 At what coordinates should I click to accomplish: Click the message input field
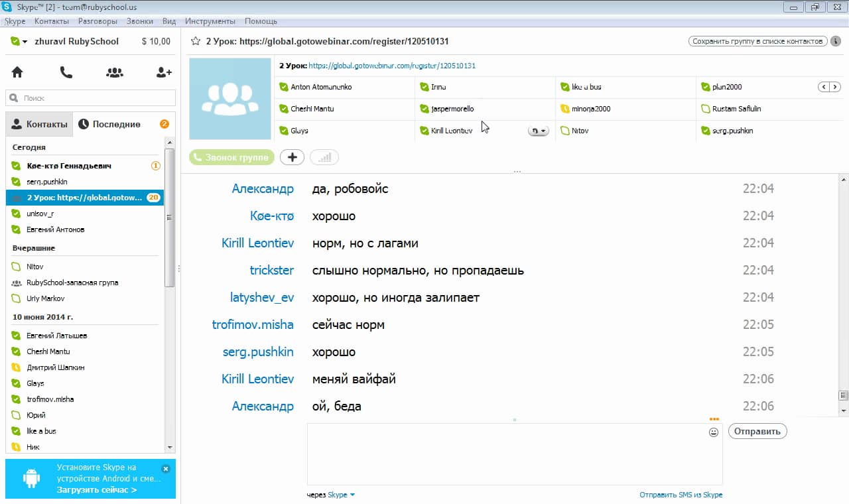(515, 454)
